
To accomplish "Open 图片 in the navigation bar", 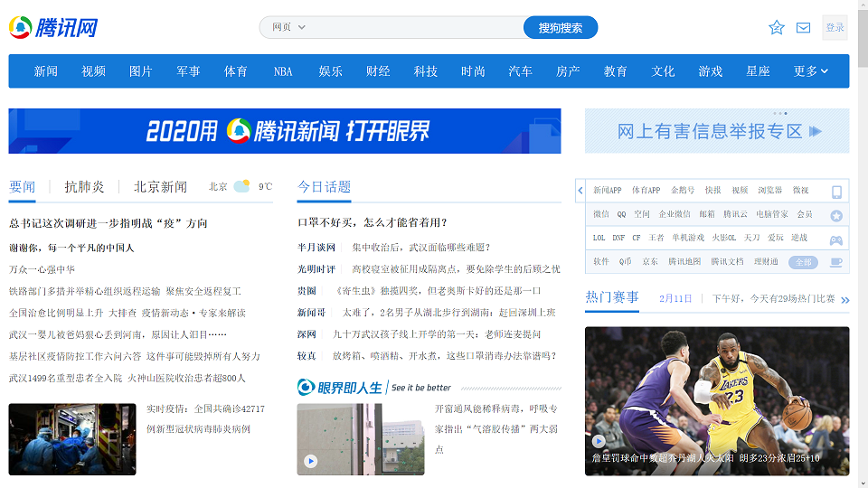I will (x=141, y=71).
